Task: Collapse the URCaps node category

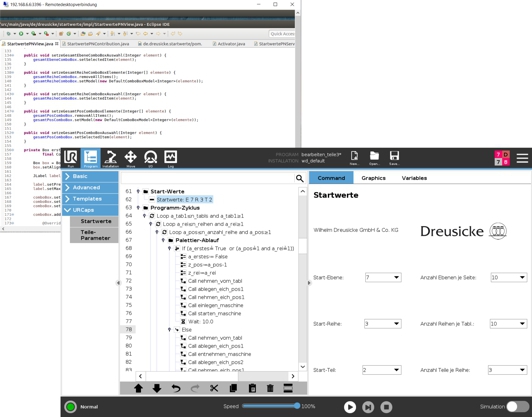Action: 90,210
